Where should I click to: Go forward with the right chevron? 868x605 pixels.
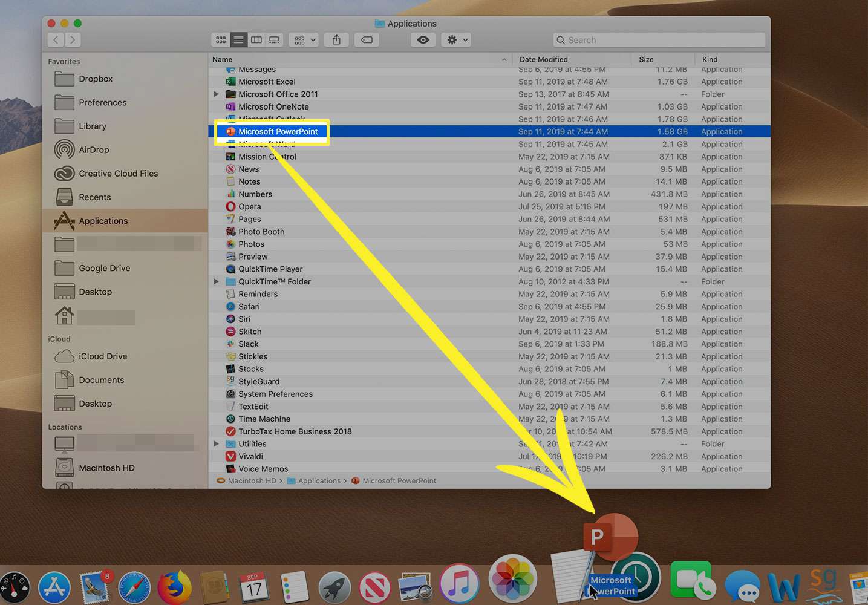point(73,40)
